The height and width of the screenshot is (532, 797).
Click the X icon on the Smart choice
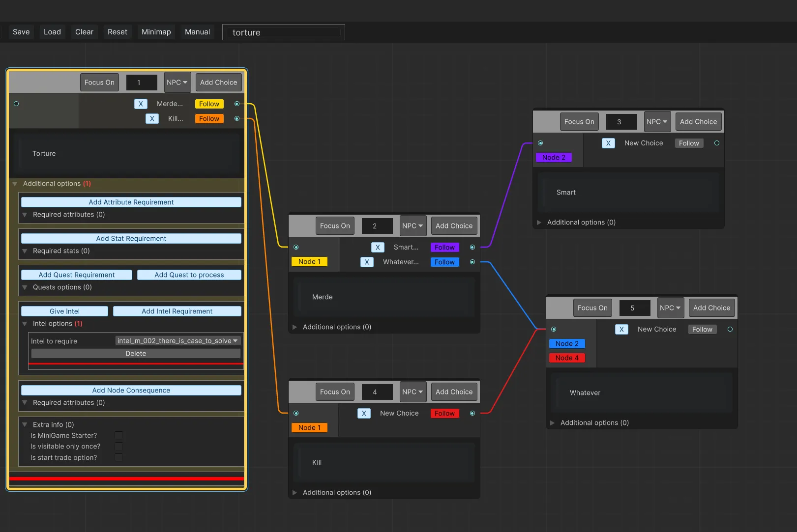pos(378,247)
